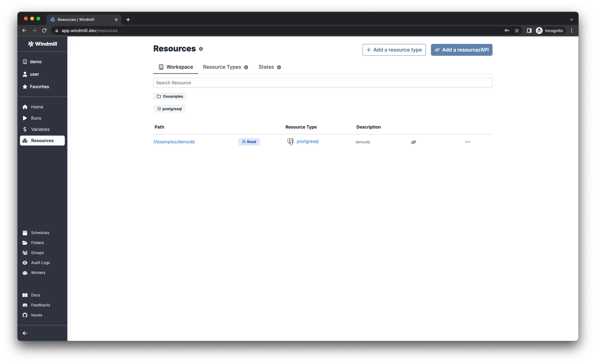Screen dimensions: 596x364
Task: Open the f/examples/demodb resource link
Action: [174, 142]
